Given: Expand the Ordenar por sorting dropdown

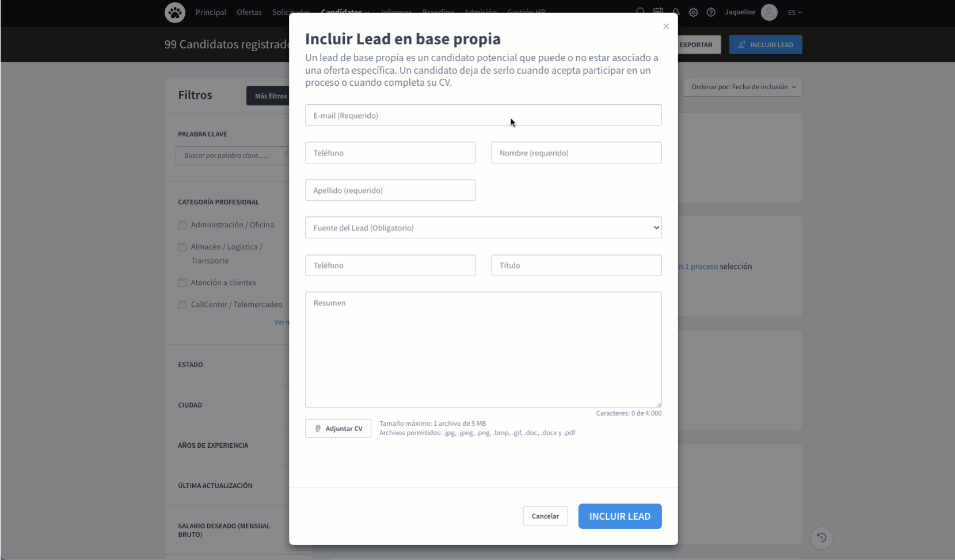Looking at the screenshot, I should pos(743,87).
